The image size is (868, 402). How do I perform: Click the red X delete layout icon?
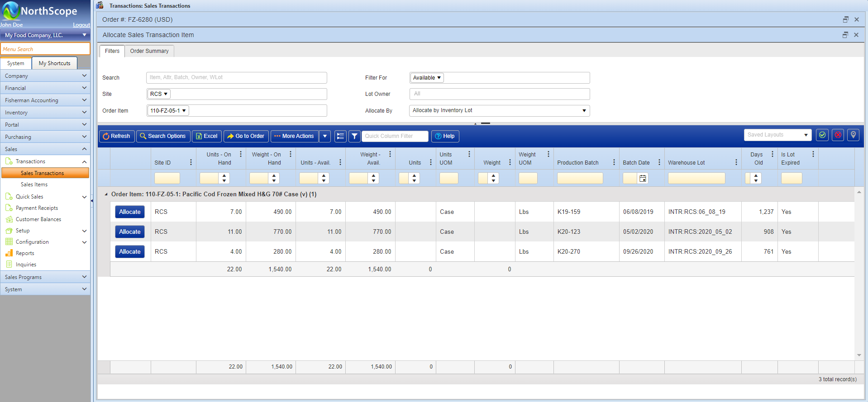pyautogui.click(x=838, y=135)
